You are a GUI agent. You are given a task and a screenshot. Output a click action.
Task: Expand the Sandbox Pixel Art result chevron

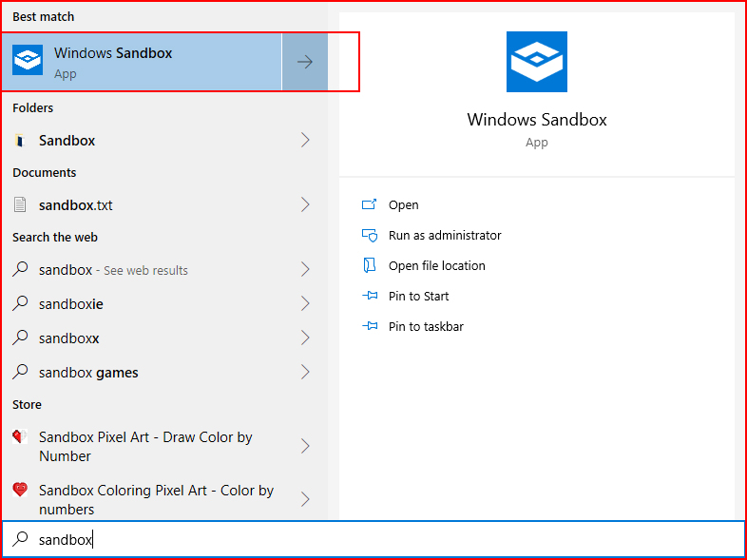[x=305, y=446]
